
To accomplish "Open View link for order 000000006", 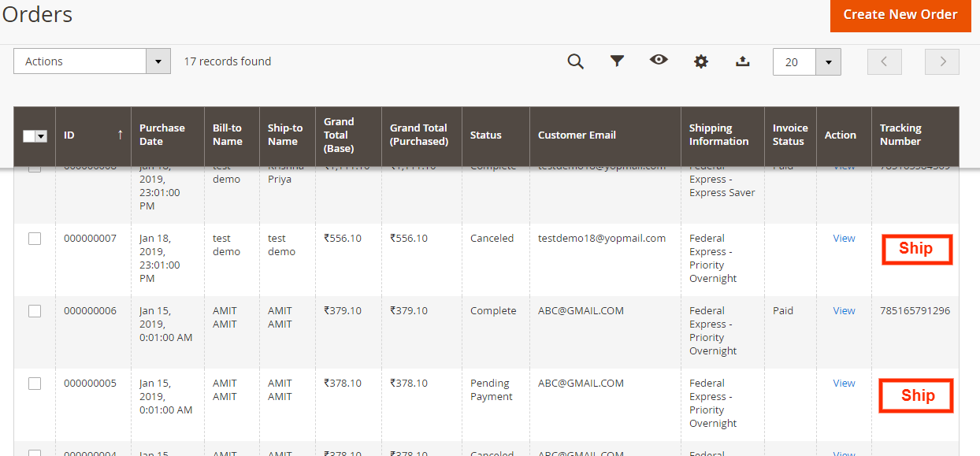I will [x=844, y=310].
